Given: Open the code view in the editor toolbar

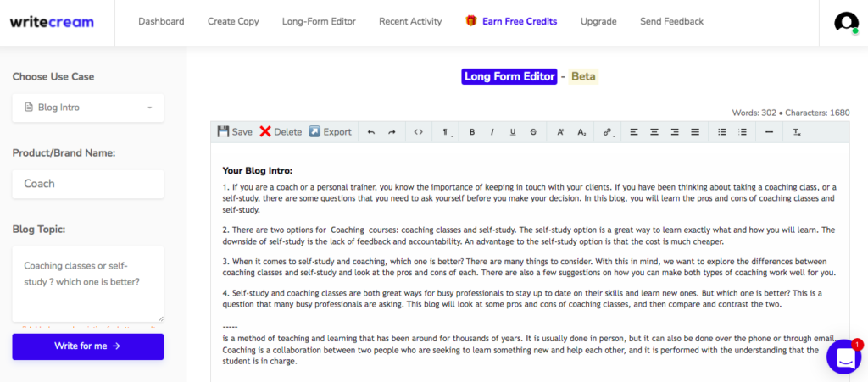Looking at the screenshot, I should point(419,132).
